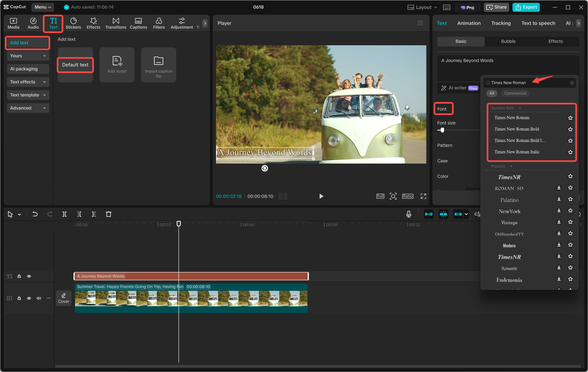Add a Default text clip
The height and width of the screenshot is (372, 588).
pos(75,65)
